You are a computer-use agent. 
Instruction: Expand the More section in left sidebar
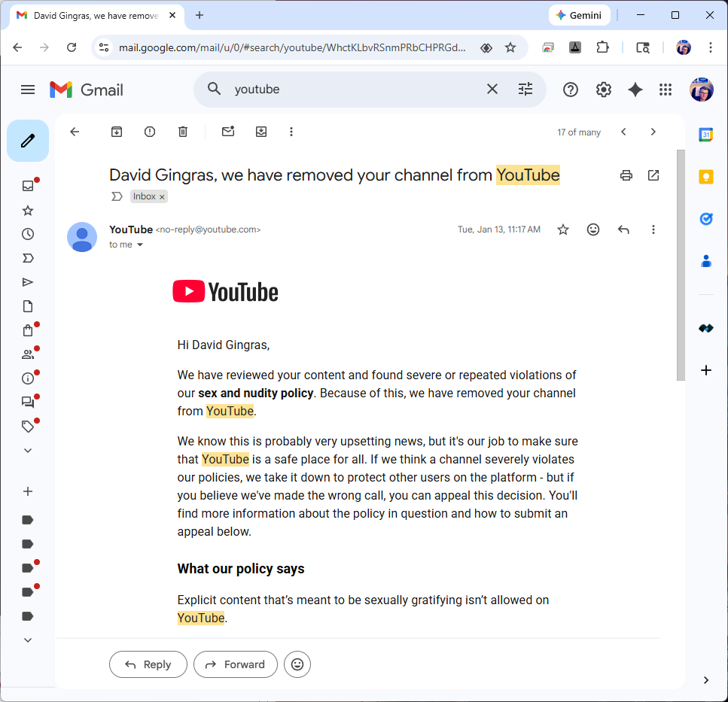pyautogui.click(x=28, y=450)
